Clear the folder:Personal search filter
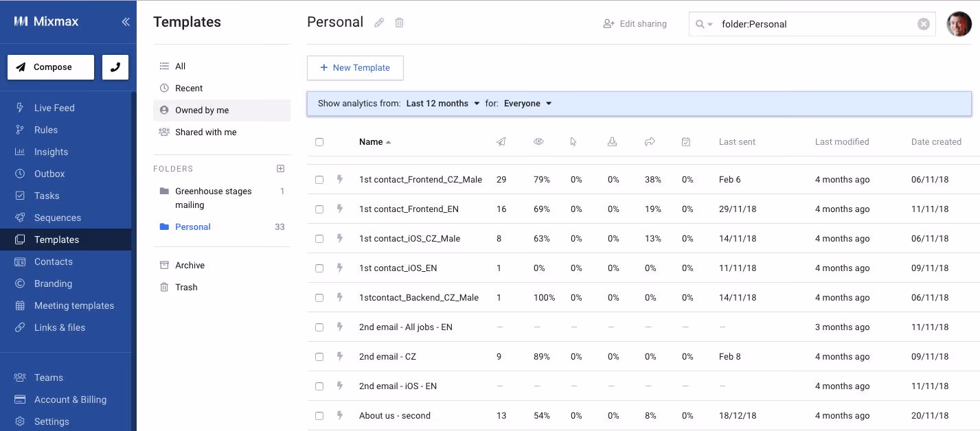The width and height of the screenshot is (980, 431). coord(924,24)
